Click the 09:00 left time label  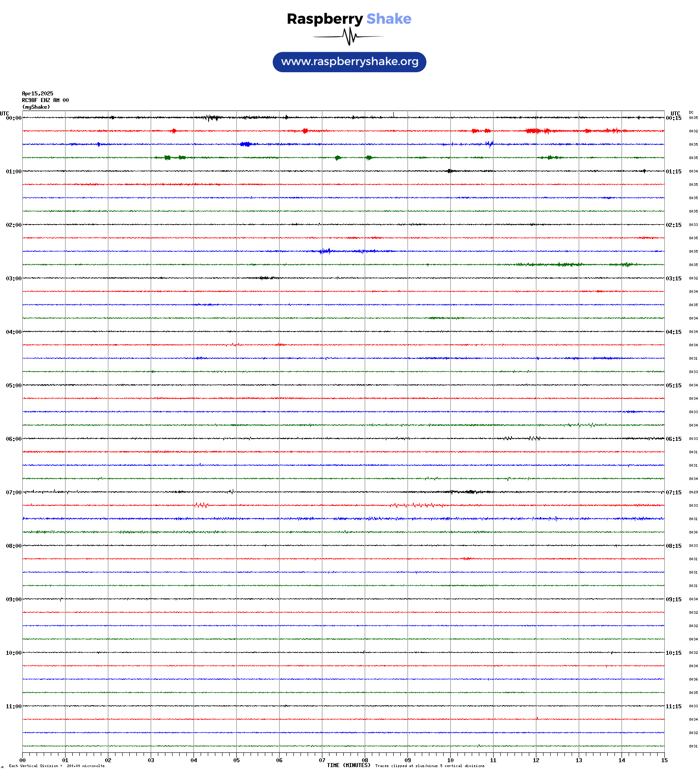click(x=13, y=600)
